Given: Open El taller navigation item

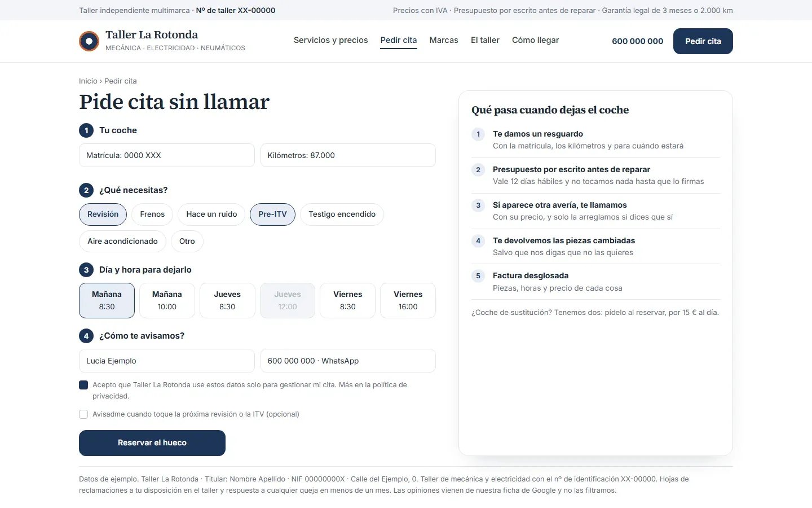Looking at the screenshot, I should (485, 40).
